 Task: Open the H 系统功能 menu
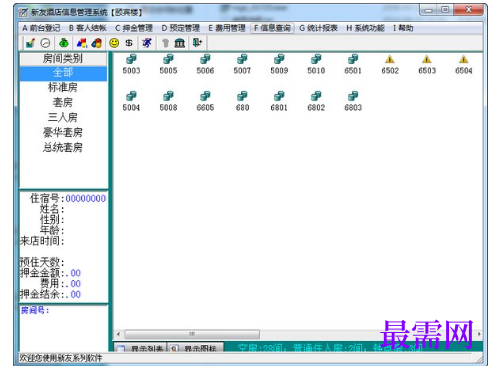coord(365,28)
